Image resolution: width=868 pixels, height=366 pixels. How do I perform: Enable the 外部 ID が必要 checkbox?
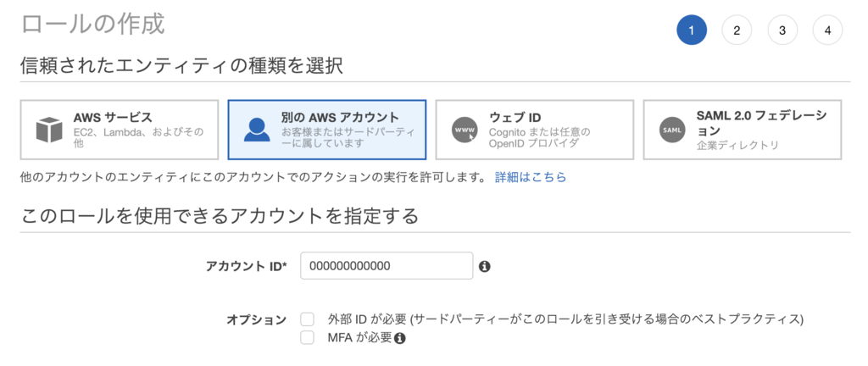(308, 319)
